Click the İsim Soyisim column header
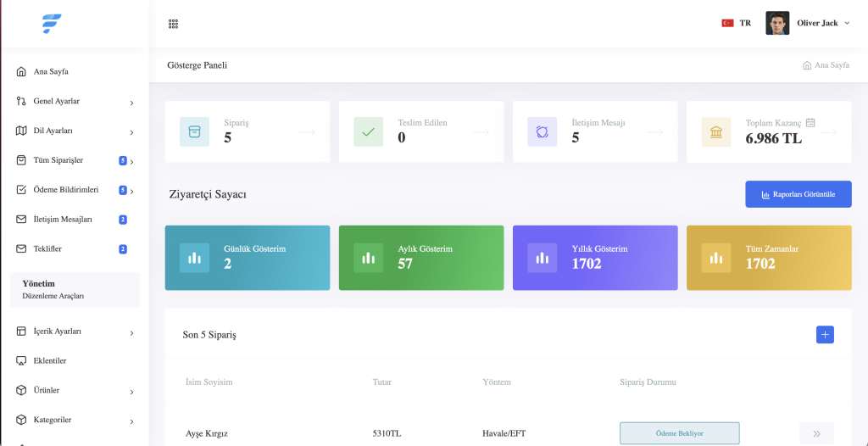 (x=209, y=382)
